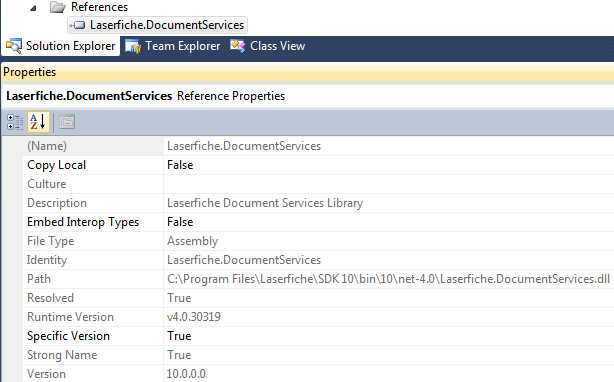Click Laserfiche Document Services Library description value
The width and height of the screenshot is (614, 382).
(x=265, y=203)
